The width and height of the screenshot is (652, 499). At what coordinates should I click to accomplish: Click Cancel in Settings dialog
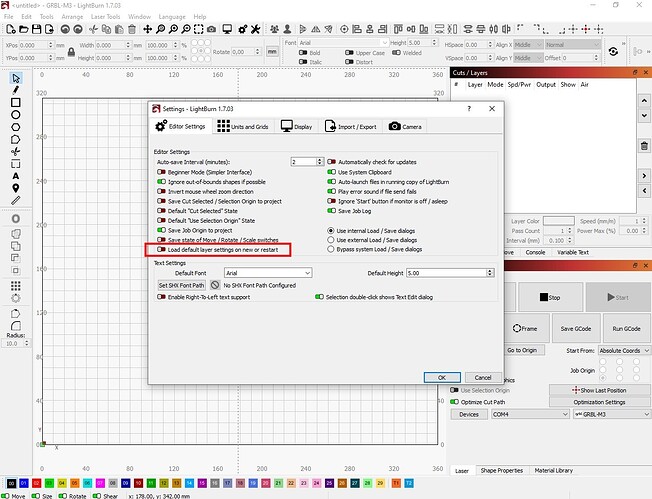483,378
